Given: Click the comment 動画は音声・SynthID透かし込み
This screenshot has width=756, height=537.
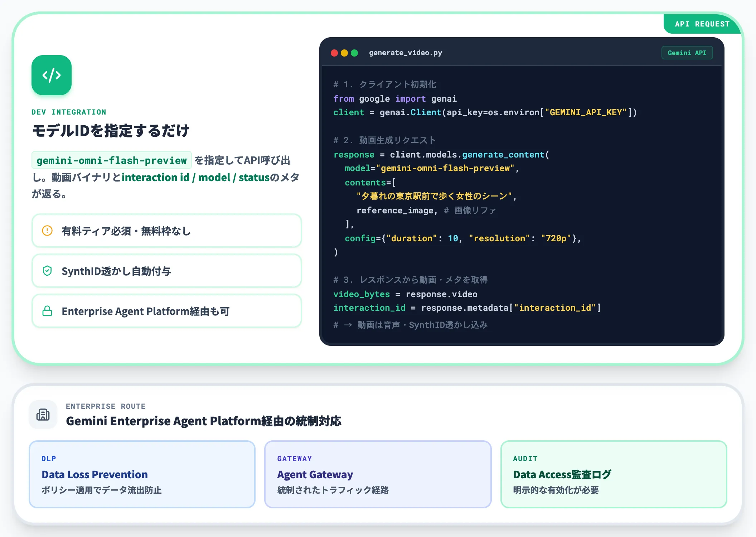Looking at the screenshot, I should point(410,325).
